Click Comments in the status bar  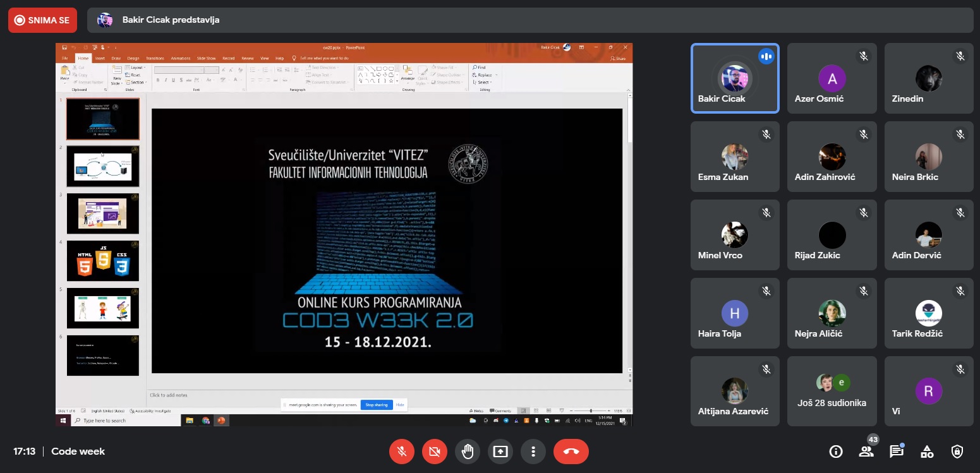[500, 411]
